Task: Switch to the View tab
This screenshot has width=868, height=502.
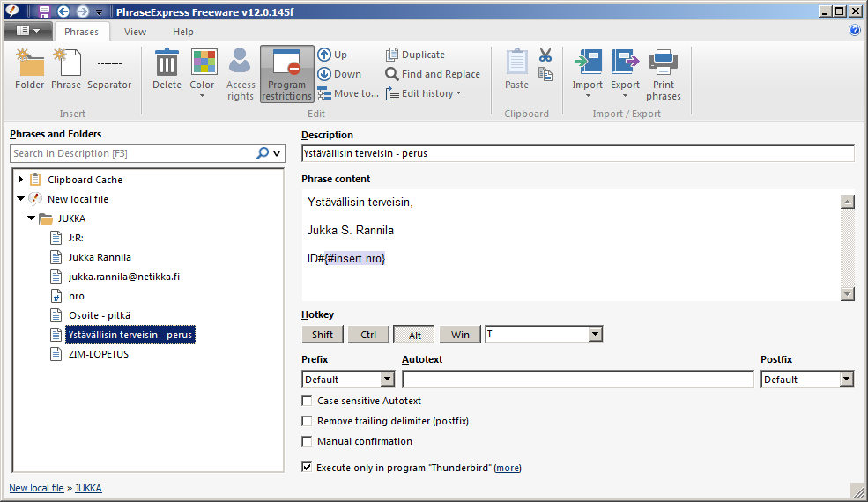Action: (135, 32)
